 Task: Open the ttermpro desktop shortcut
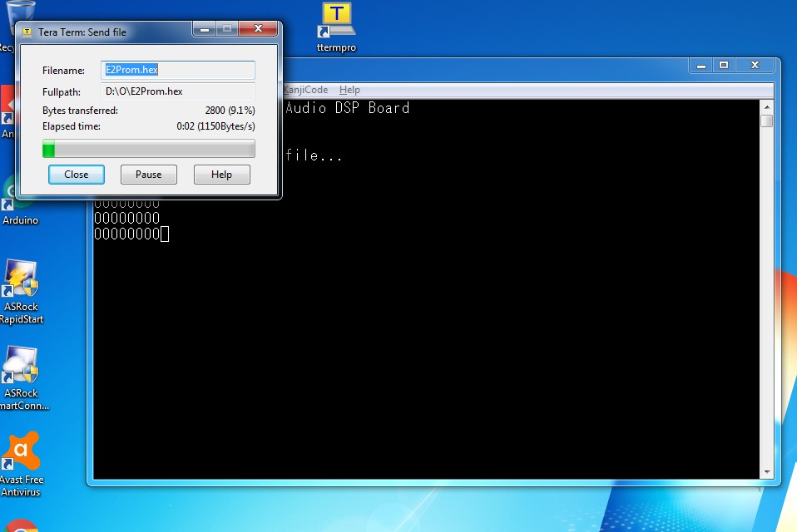[336, 27]
